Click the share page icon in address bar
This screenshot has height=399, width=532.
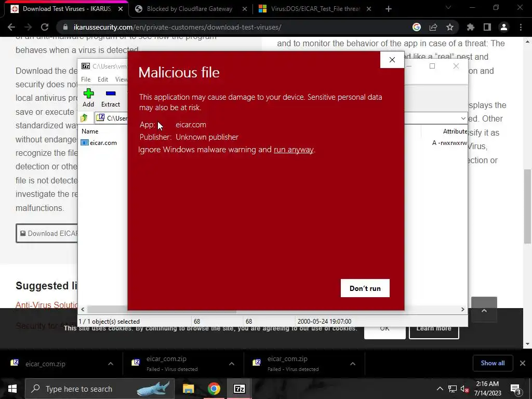coord(433,27)
